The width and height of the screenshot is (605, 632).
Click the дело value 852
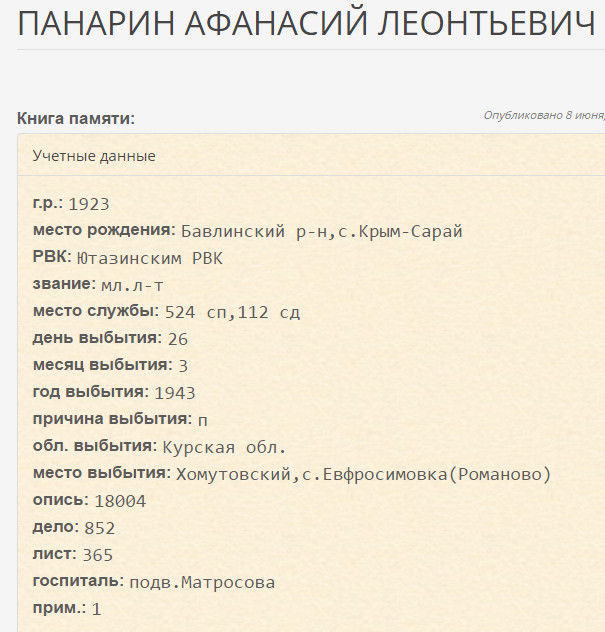click(x=100, y=528)
